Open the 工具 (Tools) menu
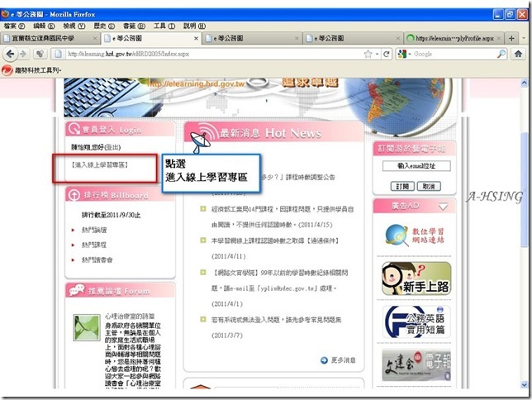Screen dimensions: 532x400 164,26
